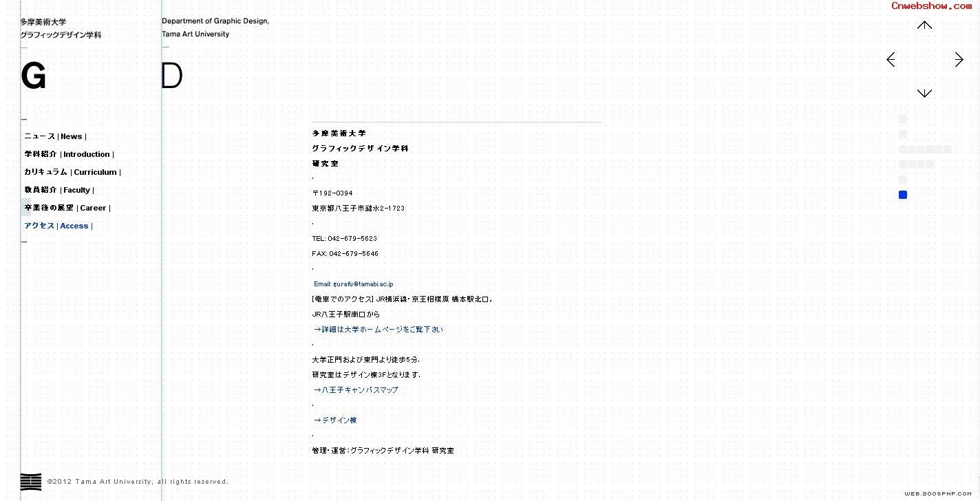Open the ニュース | News menu item

click(55, 136)
